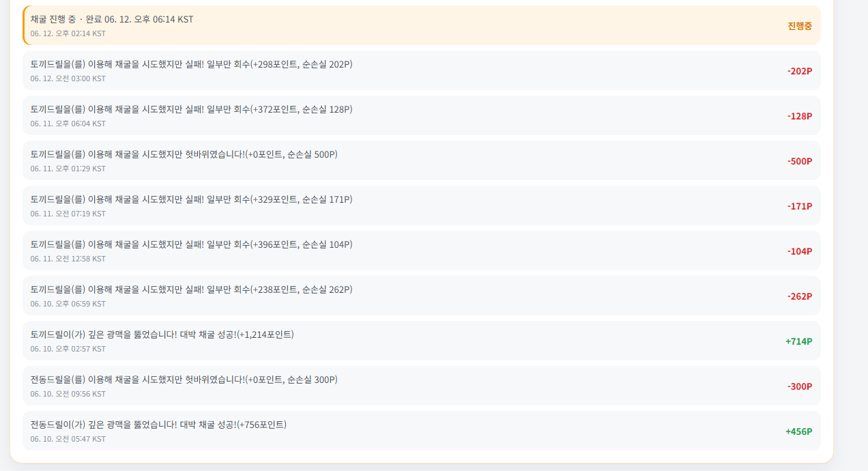Select the 헛바위 entry losing 500P
Image resolution: width=868 pixels, height=471 pixels.
(x=422, y=160)
